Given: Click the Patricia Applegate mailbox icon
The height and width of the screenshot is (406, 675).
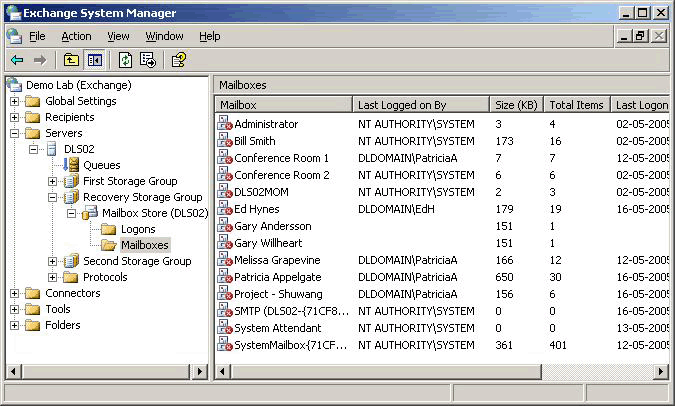Looking at the screenshot, I should coord(225,277).
